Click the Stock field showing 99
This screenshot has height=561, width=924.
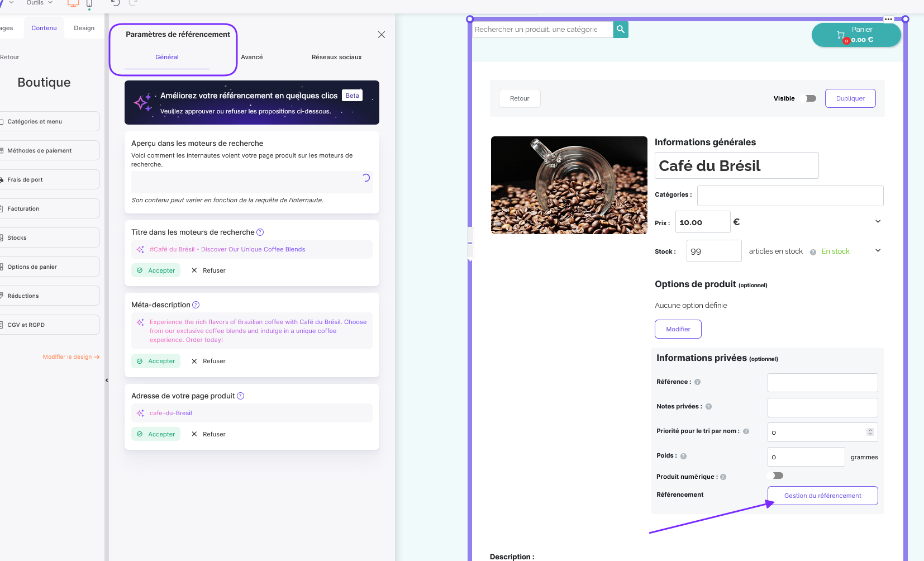click(x=714, y=251)
